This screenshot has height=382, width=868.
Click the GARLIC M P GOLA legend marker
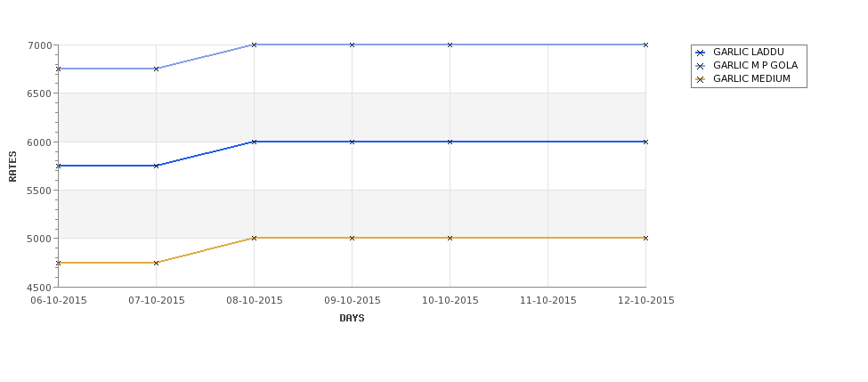pyautogui.click(x=701, y=66)
